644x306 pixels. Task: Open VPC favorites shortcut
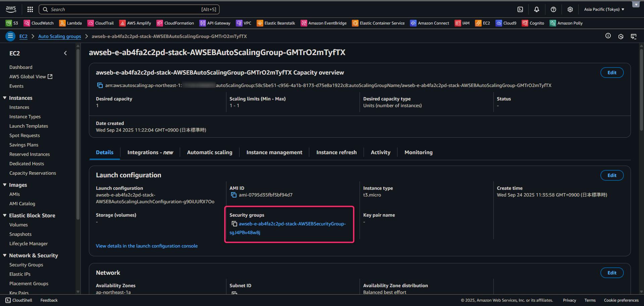tap(244, 23)
